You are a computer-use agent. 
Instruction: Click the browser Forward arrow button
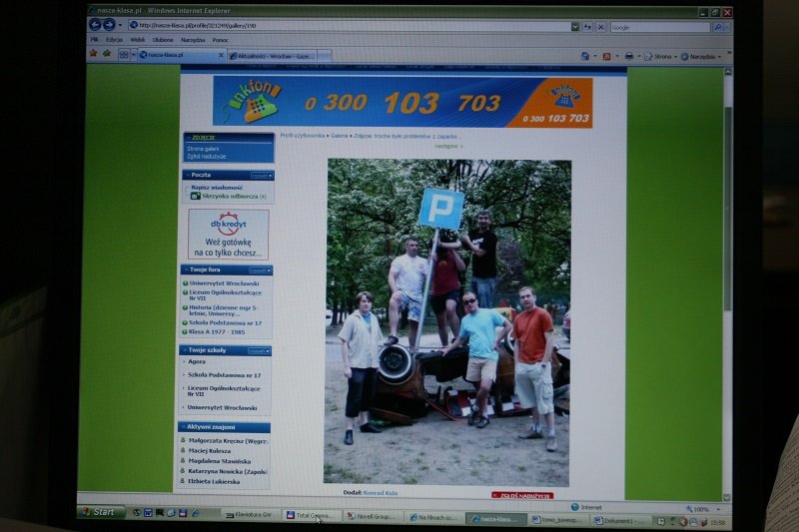tap(109, 25)
